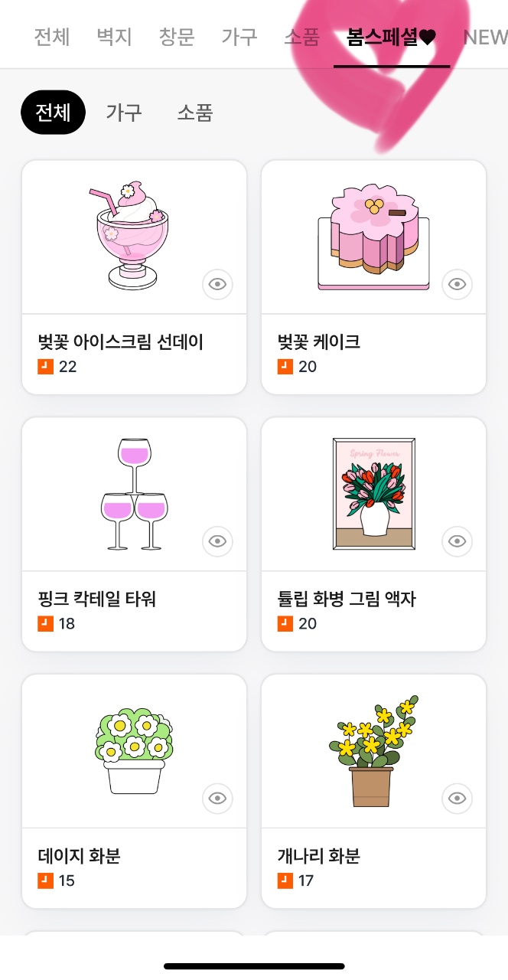
Task: Go to the 벽지 tab
Action: [115, 37]
